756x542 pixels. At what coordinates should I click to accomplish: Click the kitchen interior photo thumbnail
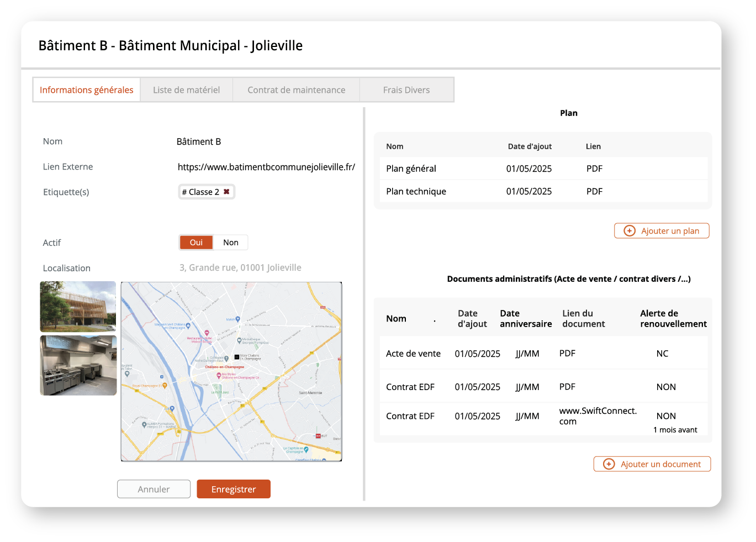click(x=78, y=365)
